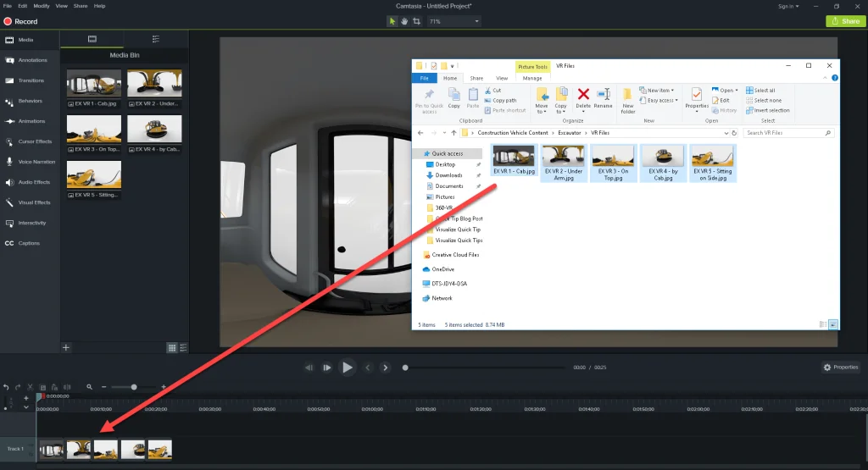
Task: Switch to the View tab in Explorer
Action: pyautogui.click(x=502, y=78)
